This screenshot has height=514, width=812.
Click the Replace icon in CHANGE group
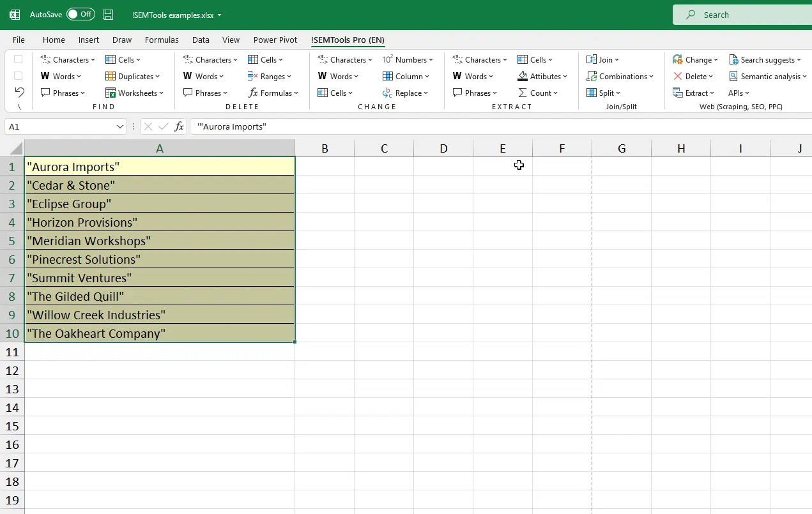pos(387,93)
